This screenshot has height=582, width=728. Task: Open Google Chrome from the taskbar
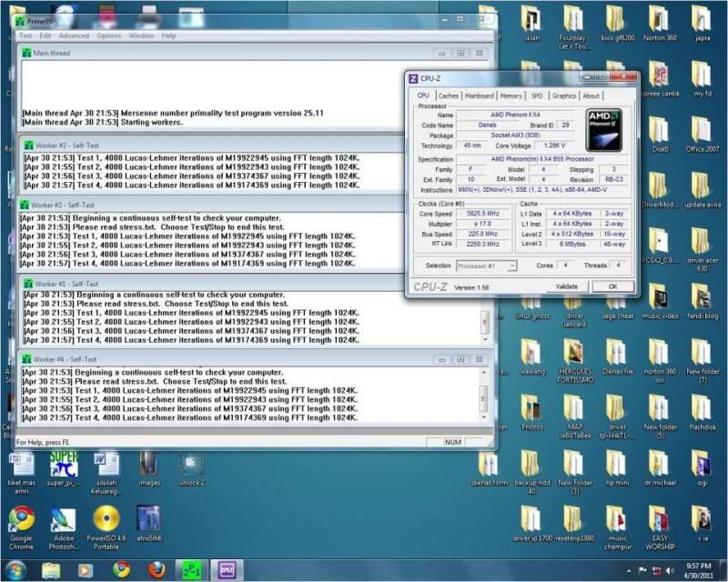(121, 570)
